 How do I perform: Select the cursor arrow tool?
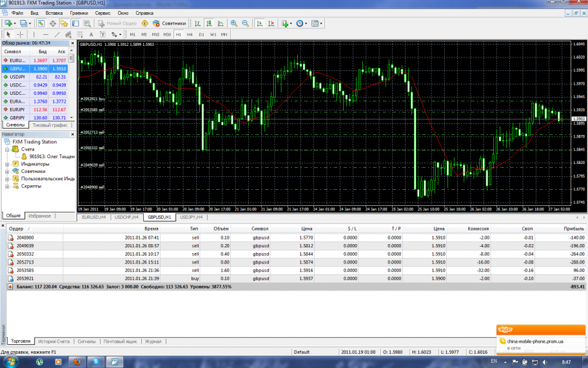(8, 34)
